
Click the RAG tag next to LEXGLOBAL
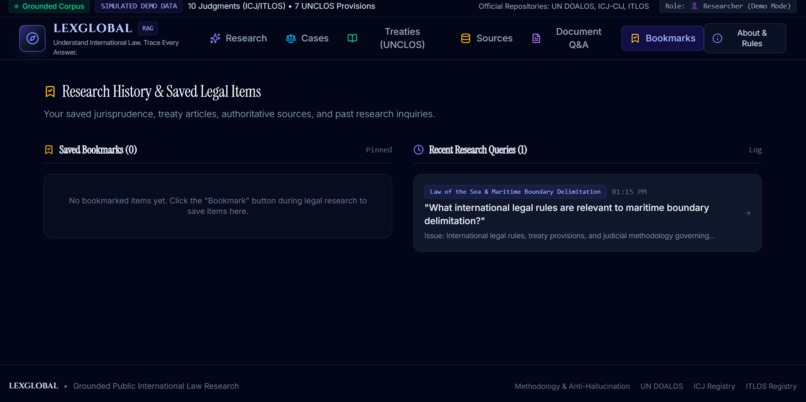click(148, 28)
